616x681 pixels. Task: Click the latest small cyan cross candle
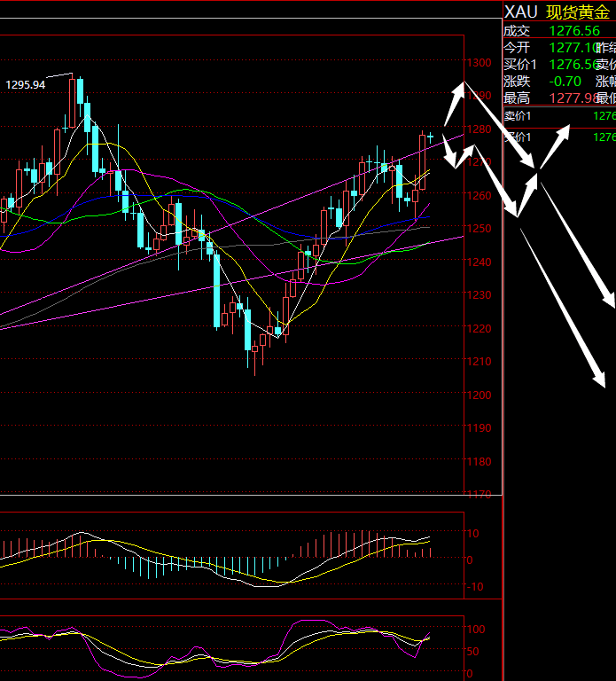tap(430, 137)
